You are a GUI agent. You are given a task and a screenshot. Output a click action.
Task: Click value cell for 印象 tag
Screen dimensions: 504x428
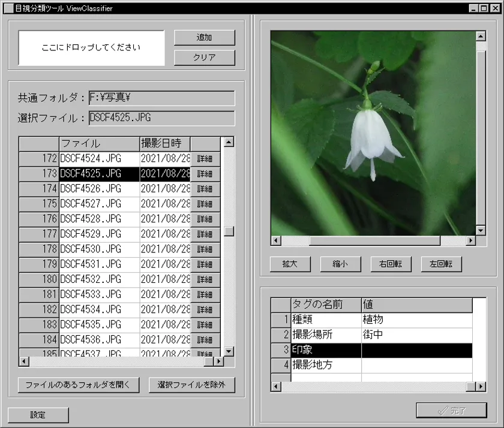[416, 350]
